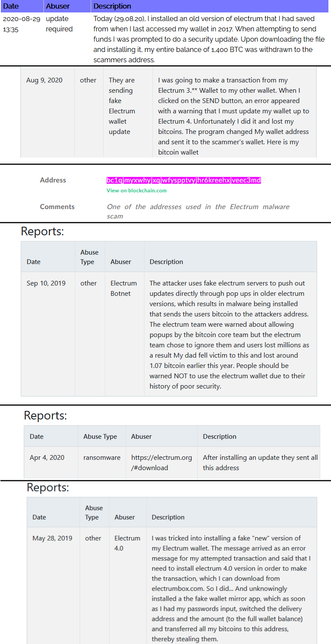Click the 'They are sending fake Electrum wallet update' cell
Screen dimensions: 331x644
coord(122,106)
